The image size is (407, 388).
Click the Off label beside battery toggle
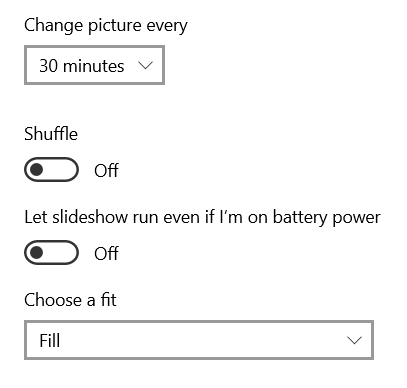pyautogui.click(x=106, y=253)
